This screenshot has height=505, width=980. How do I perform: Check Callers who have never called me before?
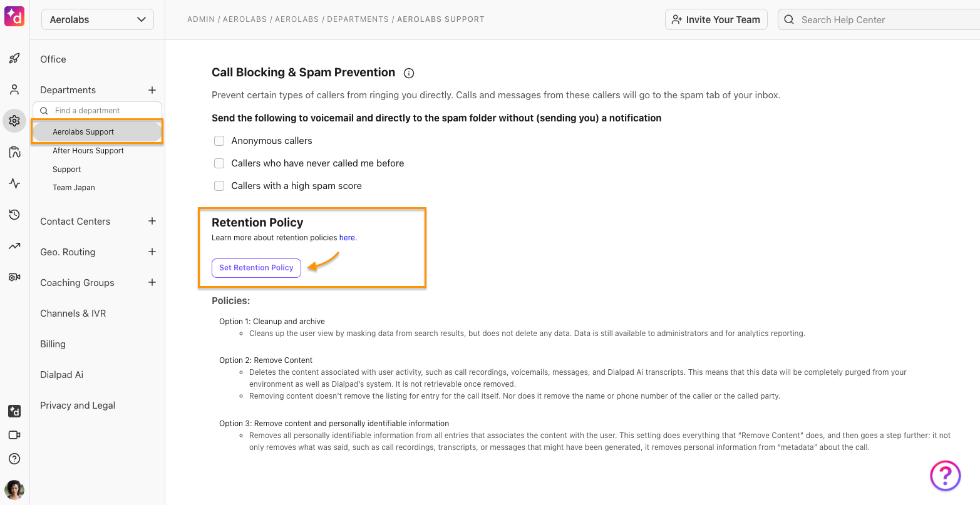tap(219, 163)
